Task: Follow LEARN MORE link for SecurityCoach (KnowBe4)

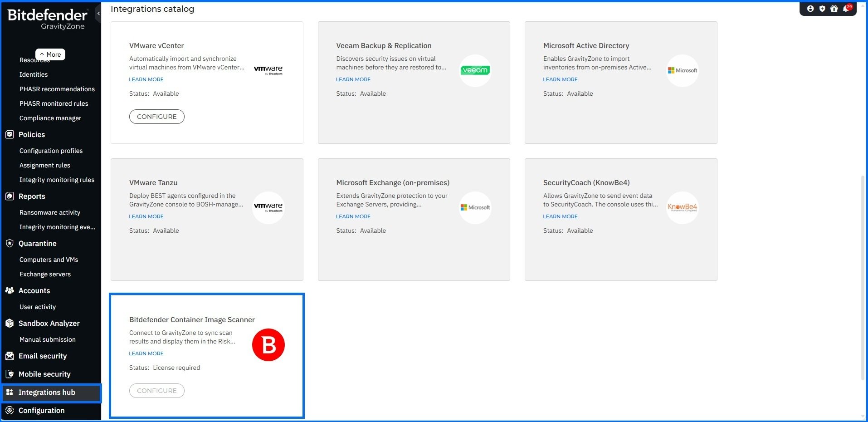Action: click(560, 216)
